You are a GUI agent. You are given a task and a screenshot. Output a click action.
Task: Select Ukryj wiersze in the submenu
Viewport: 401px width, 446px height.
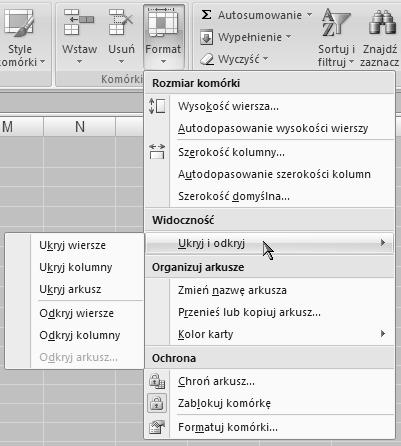(x=72, y=245)
